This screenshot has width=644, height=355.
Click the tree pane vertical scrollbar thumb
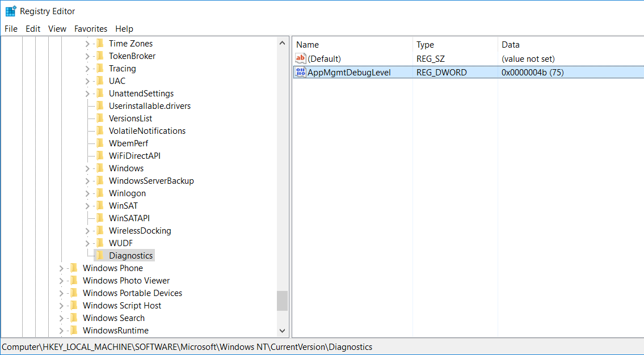tap(282, 301)
